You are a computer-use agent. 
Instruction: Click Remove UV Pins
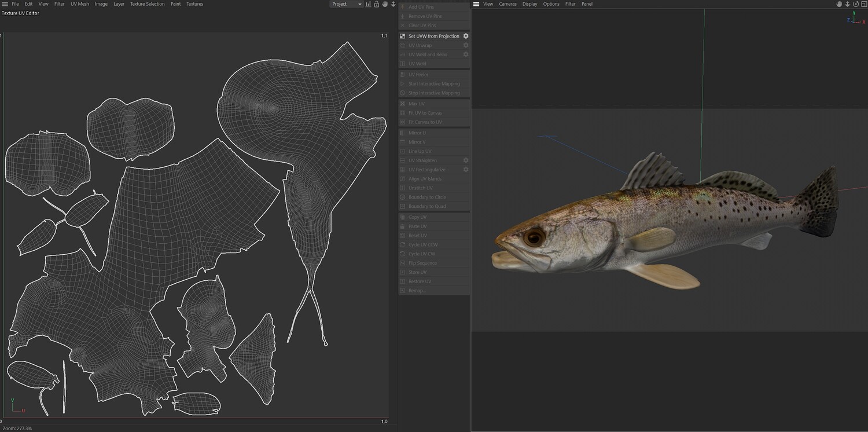pos(434,16)
